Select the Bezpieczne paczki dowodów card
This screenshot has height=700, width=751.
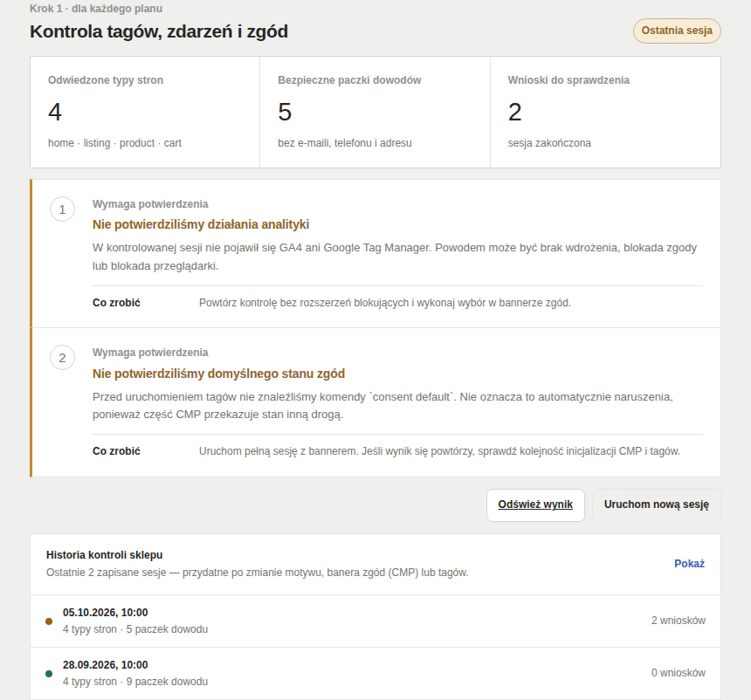coord(375,112)
